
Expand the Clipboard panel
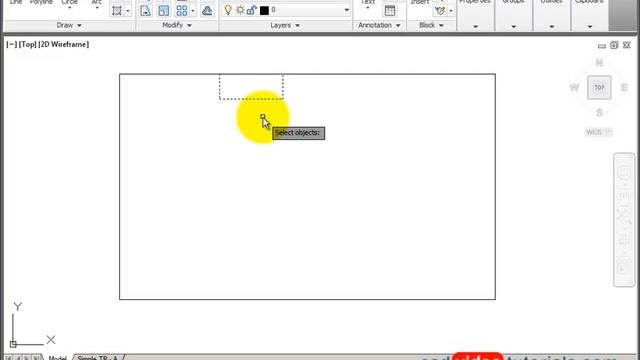coord(590,27)
